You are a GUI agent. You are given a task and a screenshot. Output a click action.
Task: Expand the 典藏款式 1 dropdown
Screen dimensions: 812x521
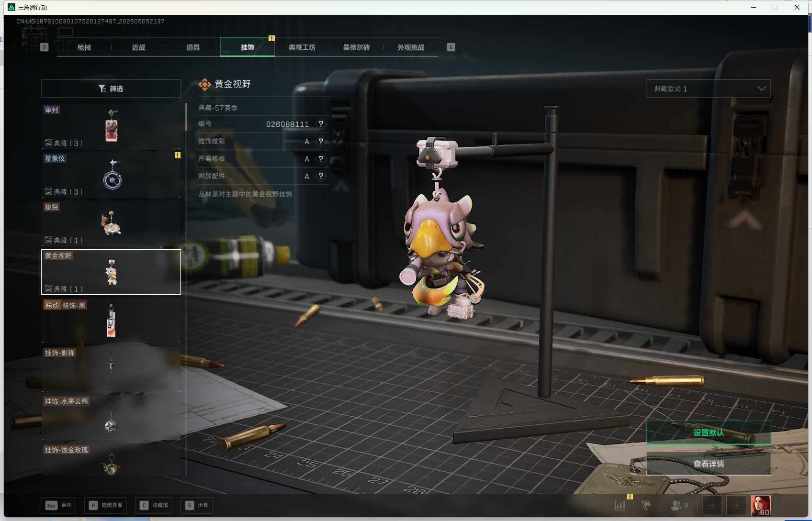click(x=709, y=89)
